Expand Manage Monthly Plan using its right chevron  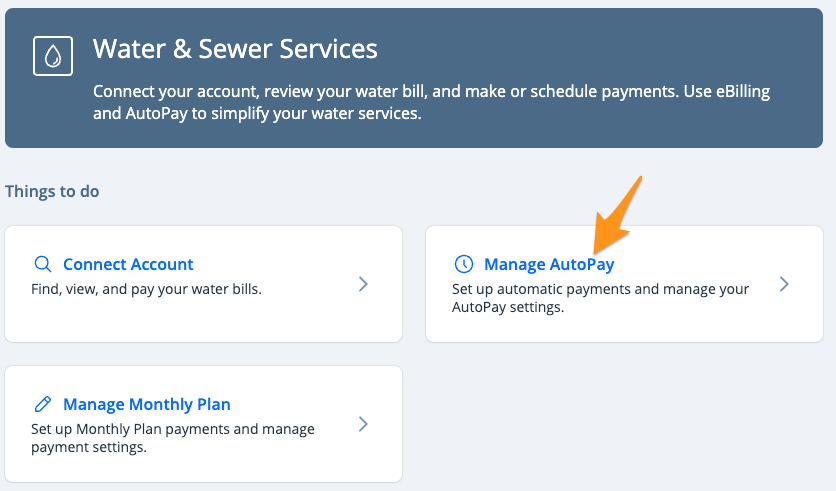pos(363,424)
